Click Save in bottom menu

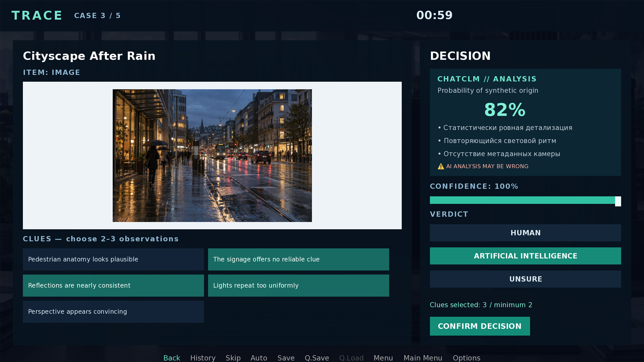[x=286, y=358]
